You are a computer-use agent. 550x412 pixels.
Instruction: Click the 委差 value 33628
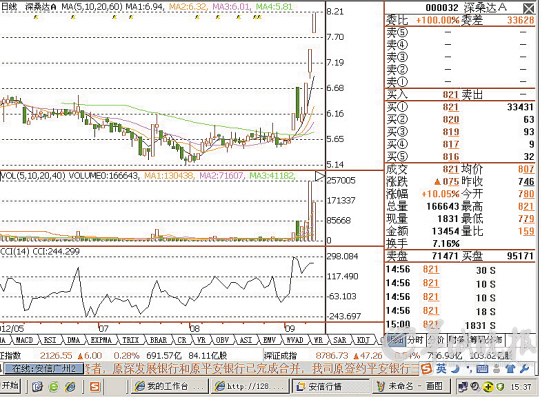click(521, 20)
